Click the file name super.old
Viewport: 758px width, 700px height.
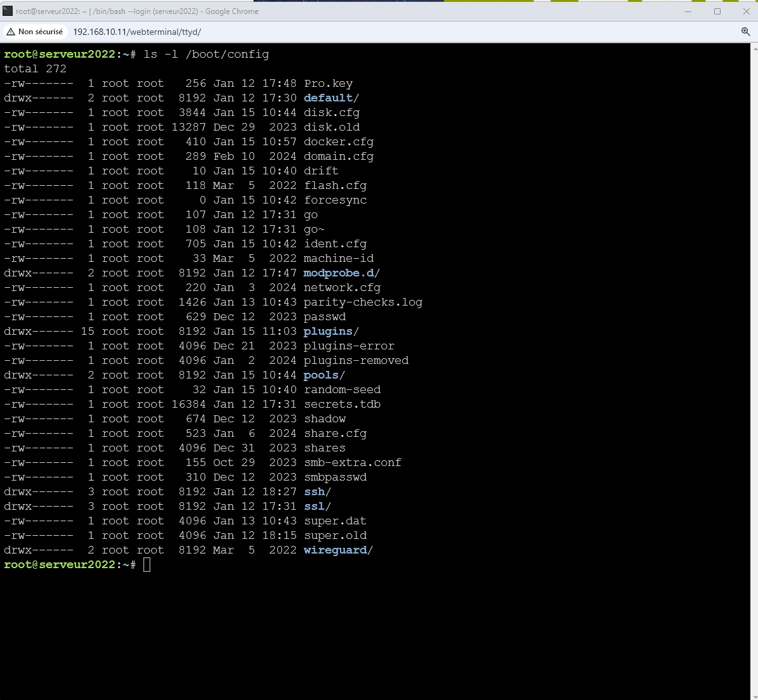[335, 536]
